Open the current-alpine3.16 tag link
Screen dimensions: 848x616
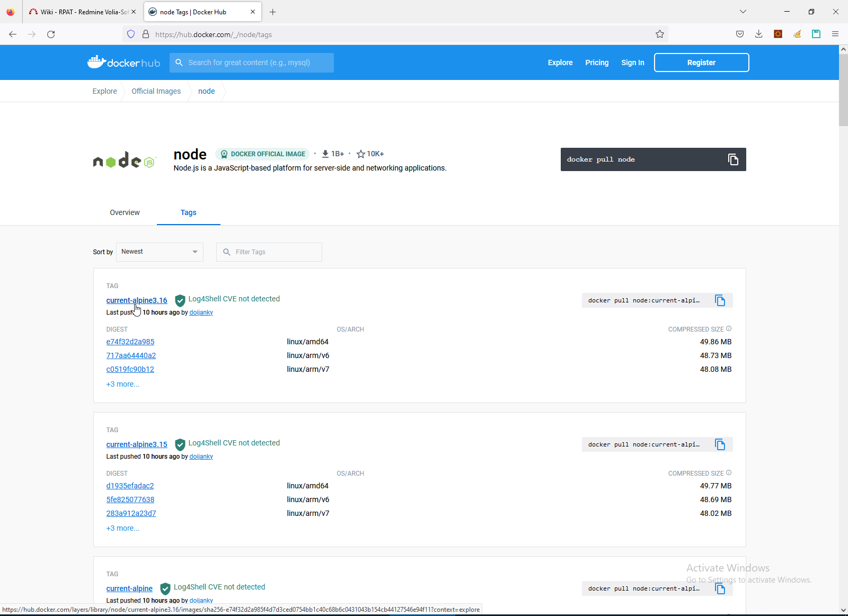coord(137,300)
